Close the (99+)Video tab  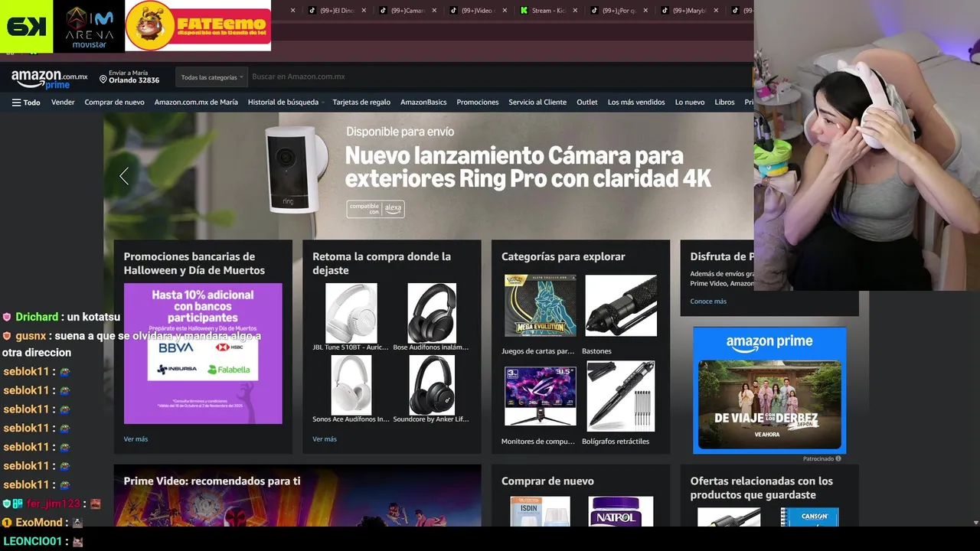(x=505, y=11)
